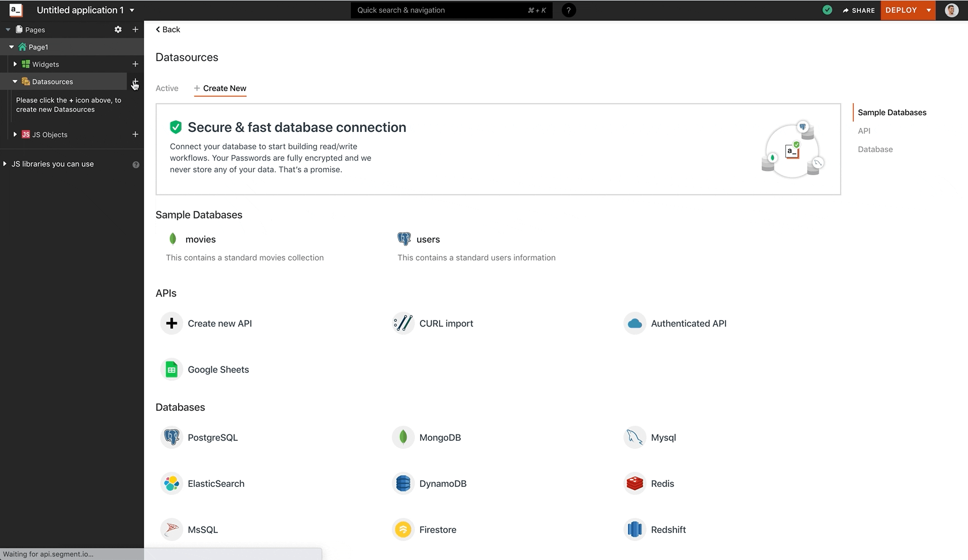Screen dimensions: 968x560
Task: Choose the Google Sheets datasource
Action: click(218, 369)
